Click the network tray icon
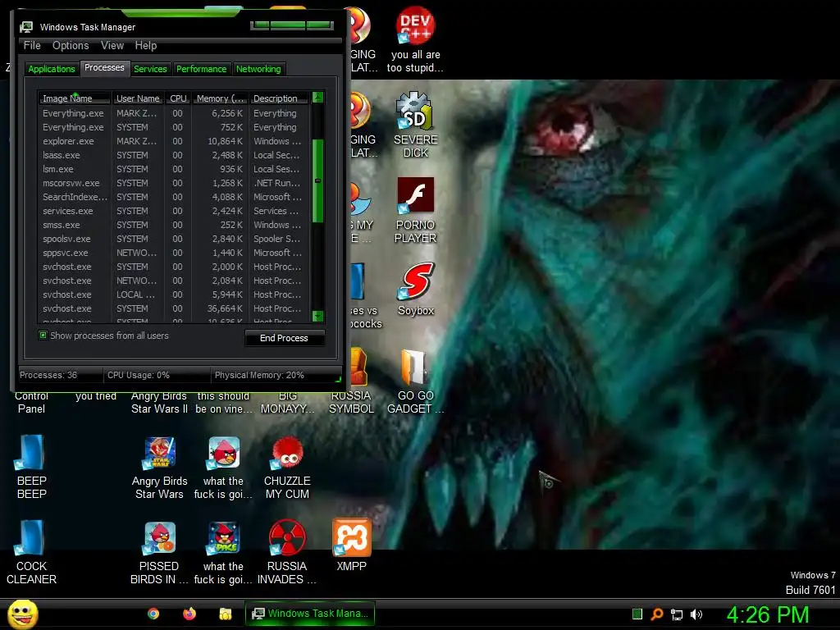Viewport: 840px width, 630px height. click(x=677, y=614)
